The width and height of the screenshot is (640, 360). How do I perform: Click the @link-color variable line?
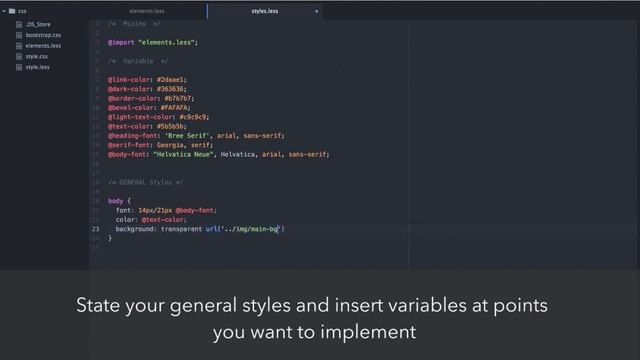[x=147, y=80]
